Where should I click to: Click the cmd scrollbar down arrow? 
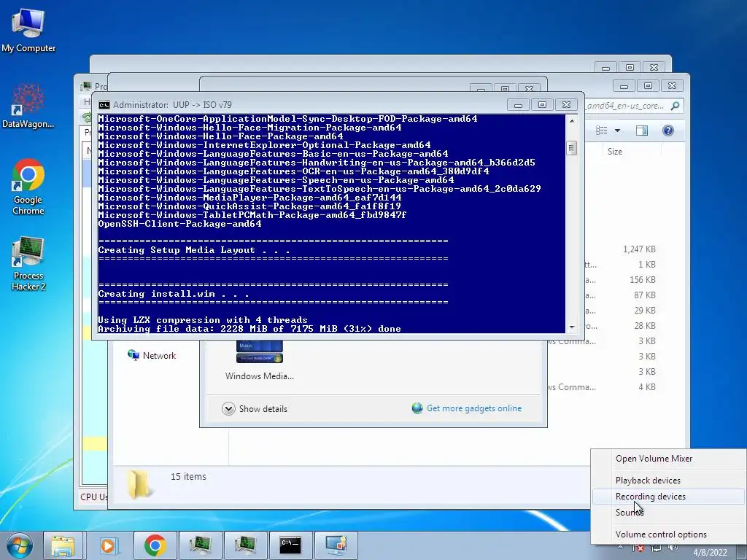tap(572, 327)
